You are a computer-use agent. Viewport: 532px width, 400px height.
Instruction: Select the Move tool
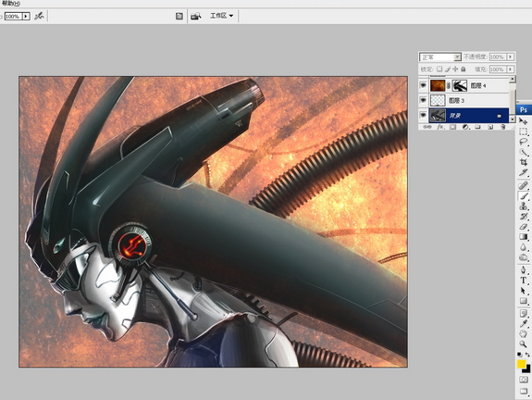pyautogui.click(x=523, y=121)
